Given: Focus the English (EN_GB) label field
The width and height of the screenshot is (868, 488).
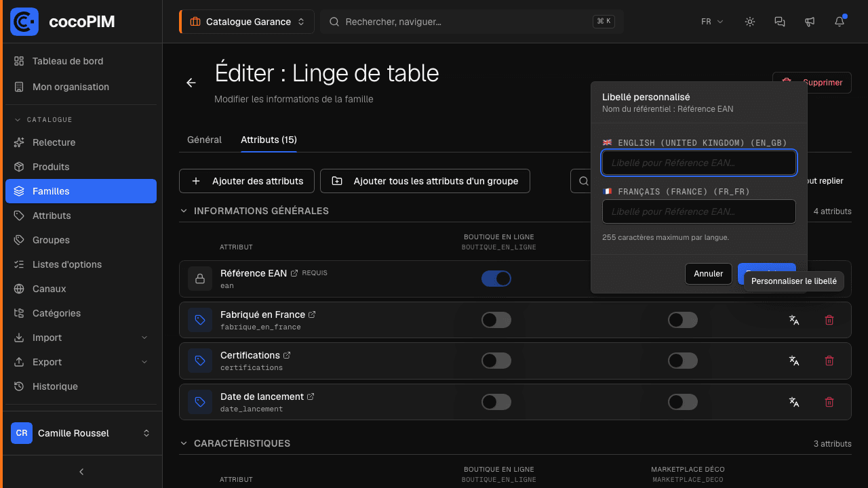Looking at the screenshot, I should (x=699, y=163).
